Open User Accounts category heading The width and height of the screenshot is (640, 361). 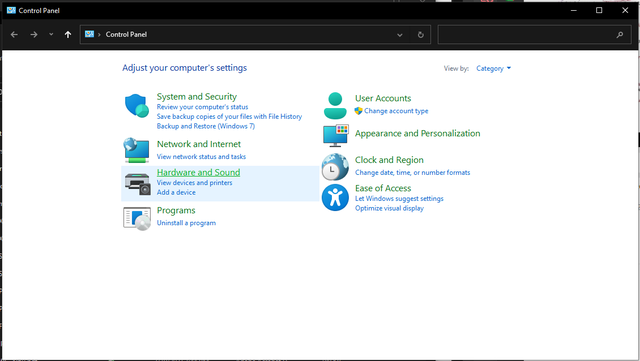[383, 98]
